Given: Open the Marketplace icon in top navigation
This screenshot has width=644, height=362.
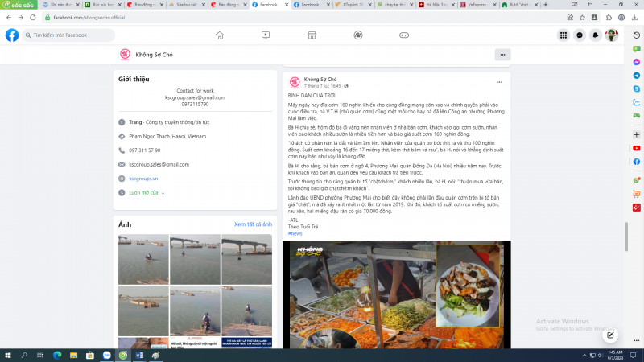Looking at the screenshot, I should tap(312, 35).
